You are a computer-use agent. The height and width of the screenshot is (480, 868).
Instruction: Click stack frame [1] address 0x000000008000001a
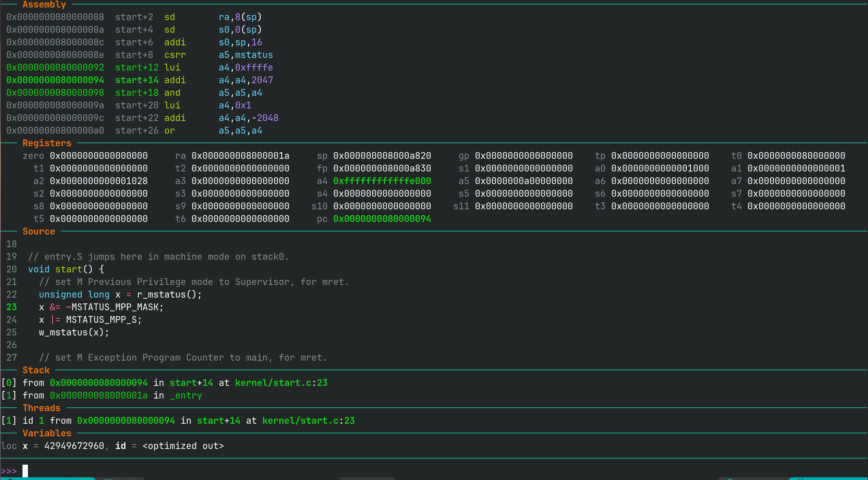click(99, 395)
